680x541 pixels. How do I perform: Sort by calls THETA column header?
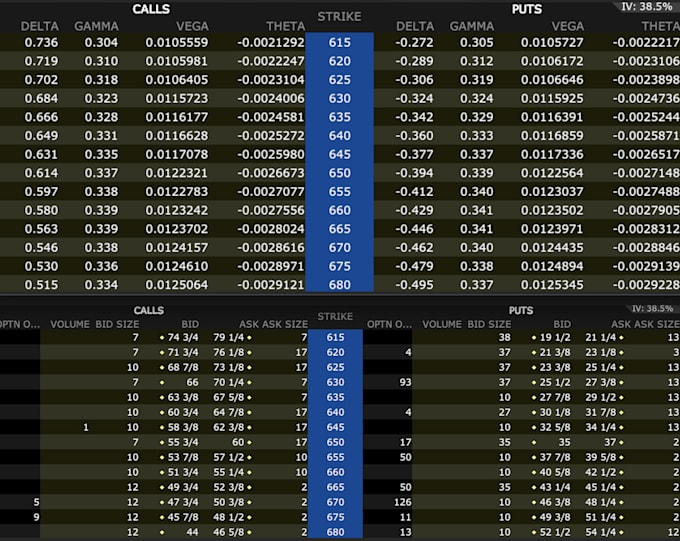click(x=285, y=26)
